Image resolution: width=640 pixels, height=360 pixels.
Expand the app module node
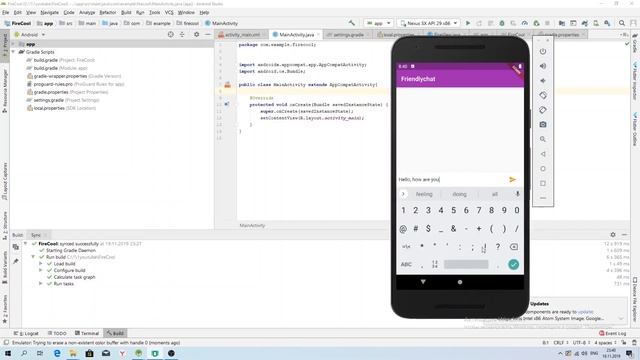coord(13,44)
